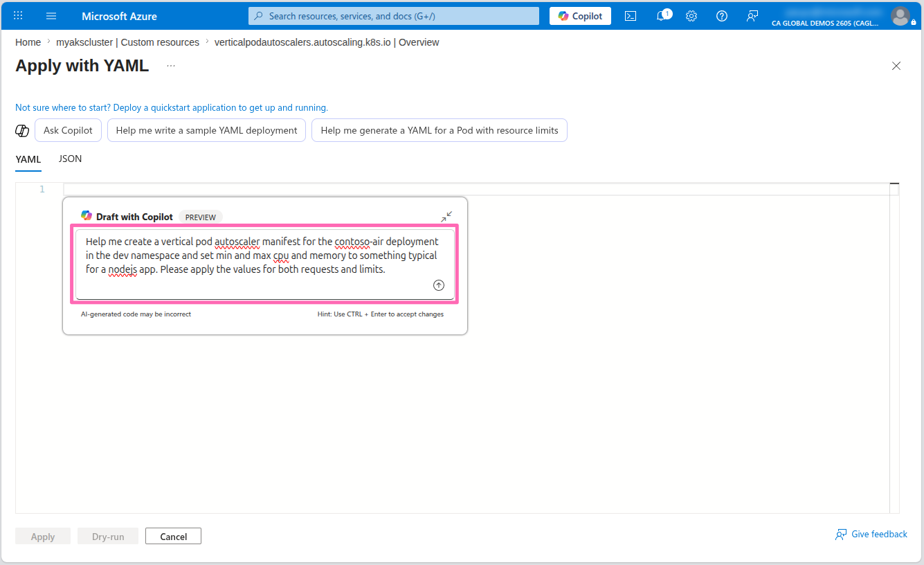
Task: Focus the search resources box
Action: [x=393, y=16]
